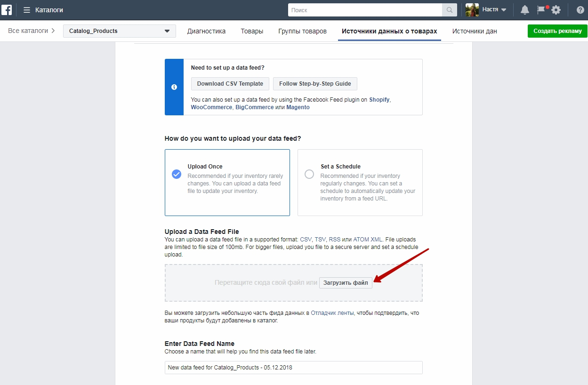Click the Создать рекламу button
The width and height of the screenshot is (588, 385).
click(557, 31)
